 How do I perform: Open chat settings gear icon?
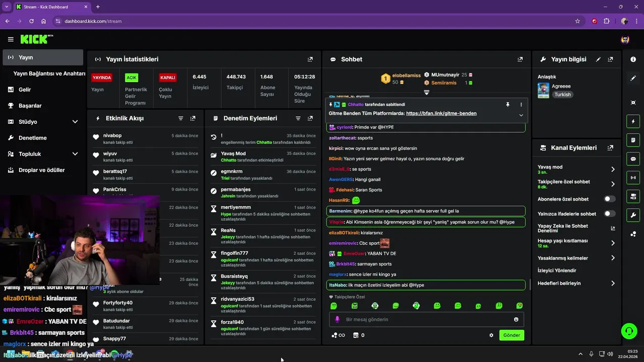[491, 335]
